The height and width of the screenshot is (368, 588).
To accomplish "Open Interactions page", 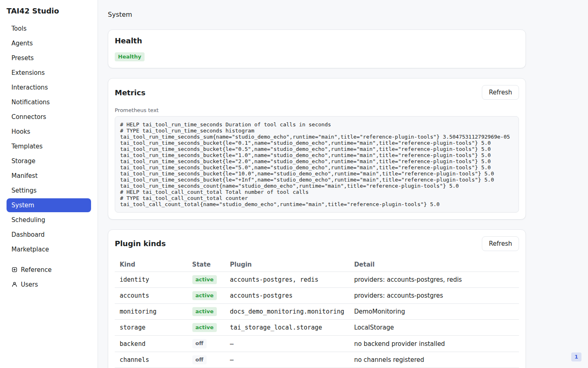I will (x=49, y=88).
